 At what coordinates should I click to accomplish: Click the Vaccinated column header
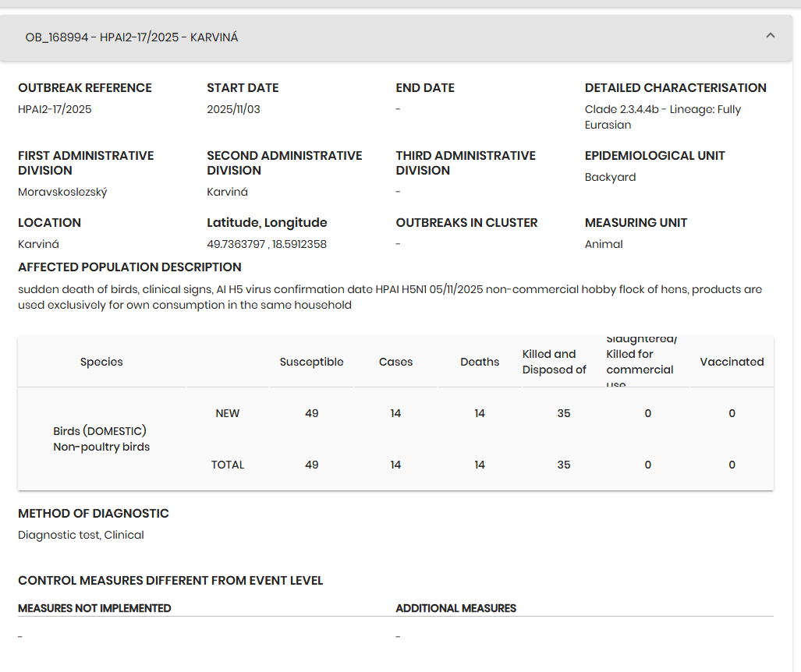[732, 362]
